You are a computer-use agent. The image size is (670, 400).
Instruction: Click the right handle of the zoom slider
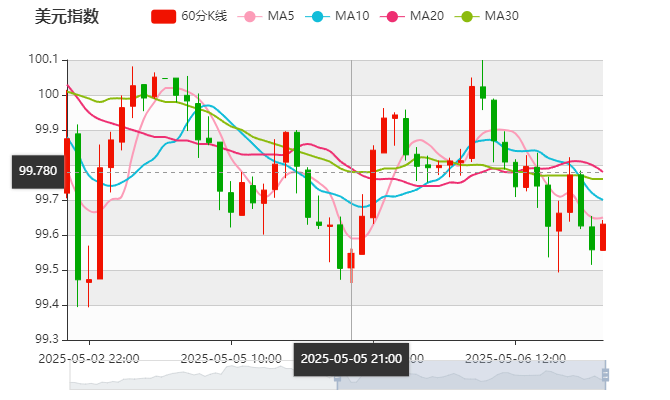click(x=608, y=376)
